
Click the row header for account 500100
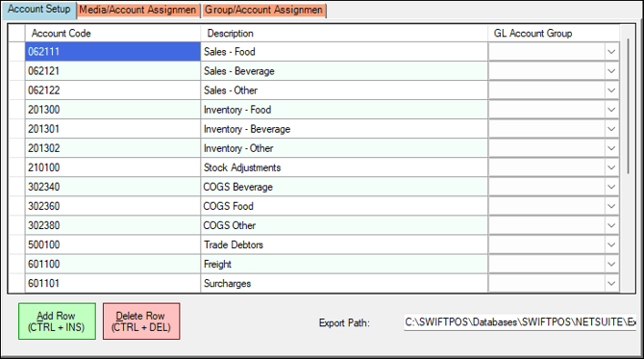point(17,245)
